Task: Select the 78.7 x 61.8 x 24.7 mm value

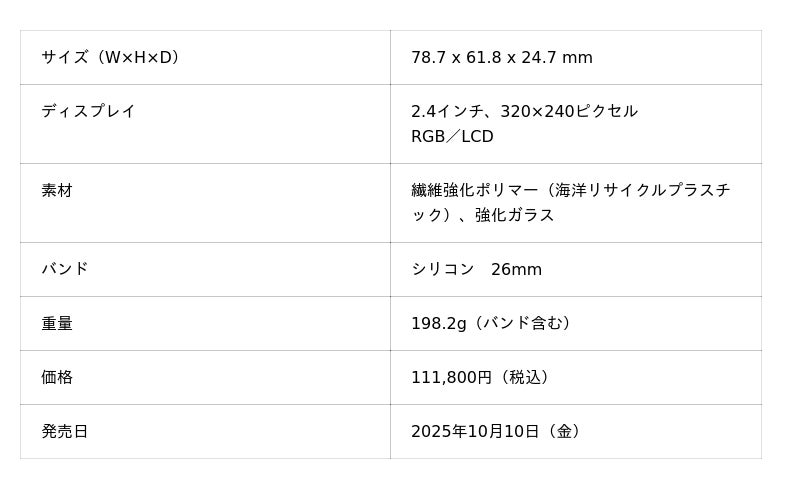Action: (501, 58)
